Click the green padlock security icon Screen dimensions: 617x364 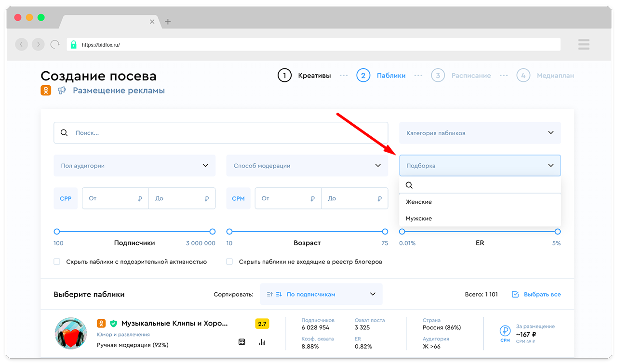pos(73,45)
